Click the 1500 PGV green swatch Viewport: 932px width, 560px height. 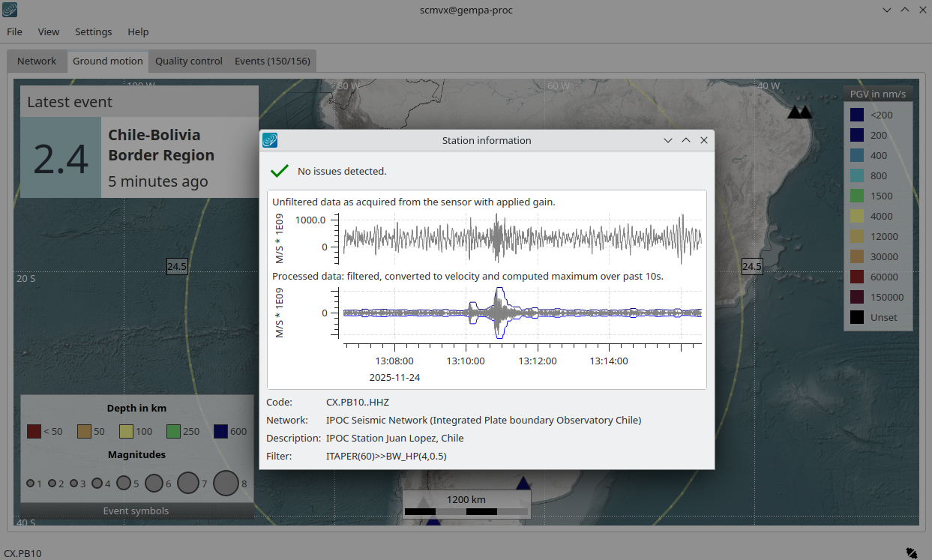click(x=857, y=196)
